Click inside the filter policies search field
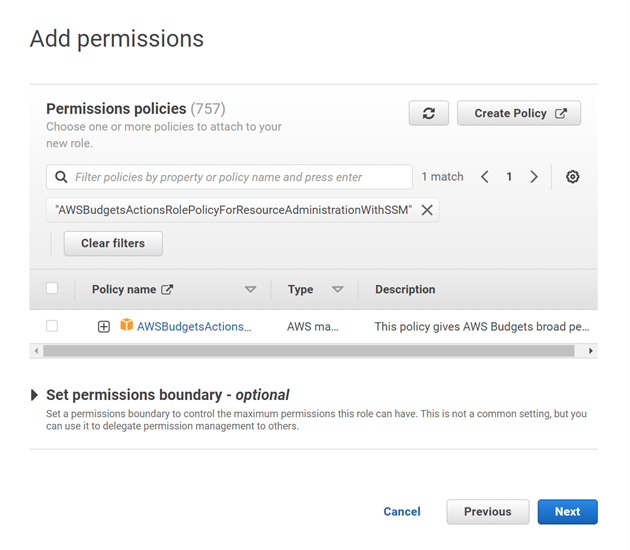Image resolution: width=630 pixels, height=550 pixels. click(240, 177)
